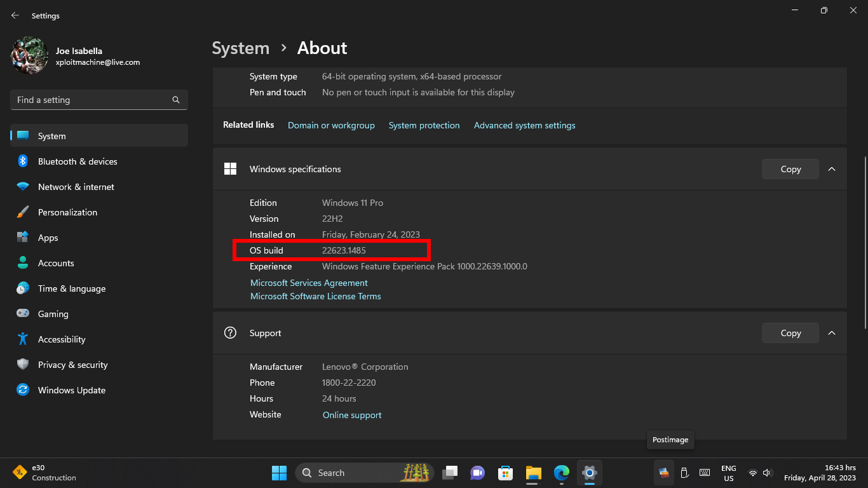Open Task View from the taskbar
868x488 pixels.
(x=451, y=473)
